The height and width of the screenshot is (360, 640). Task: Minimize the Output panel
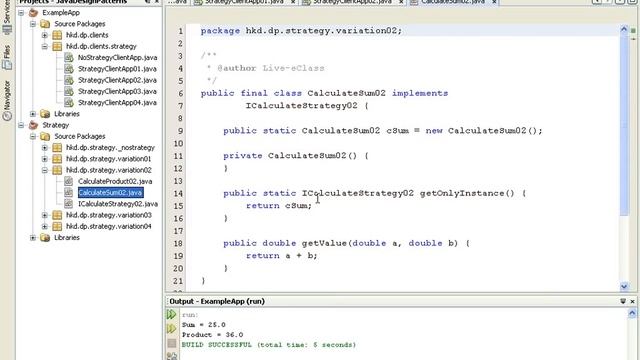pos(623,301)
